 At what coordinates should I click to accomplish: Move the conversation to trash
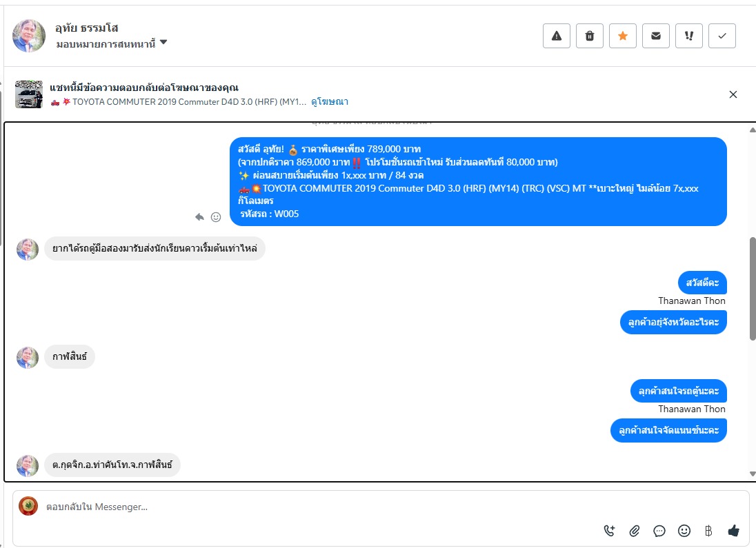point(590,36)
